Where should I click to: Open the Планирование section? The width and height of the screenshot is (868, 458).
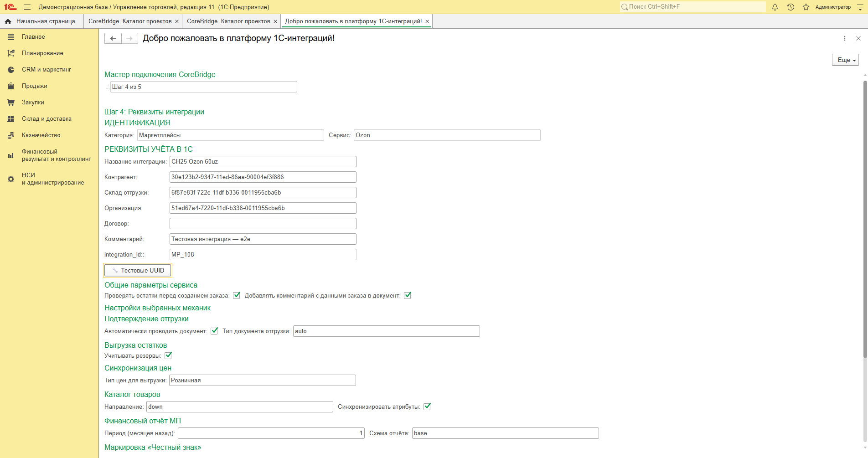click(x=49, y=53)
